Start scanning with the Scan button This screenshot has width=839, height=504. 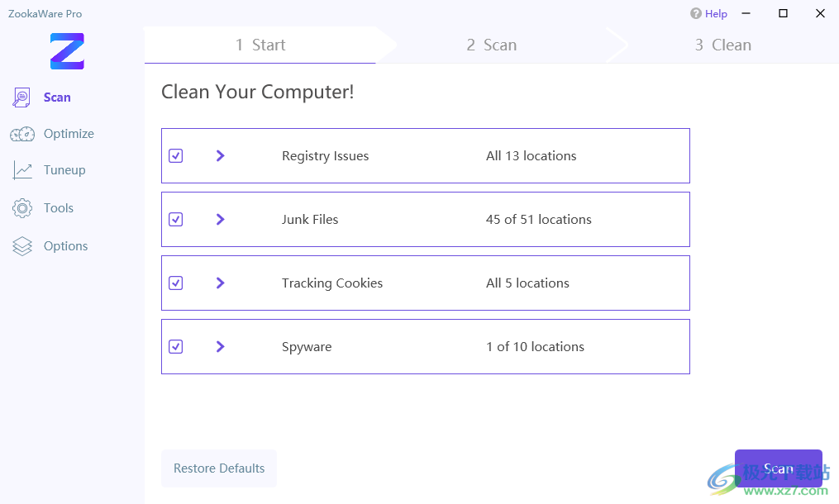click(778, 468)
